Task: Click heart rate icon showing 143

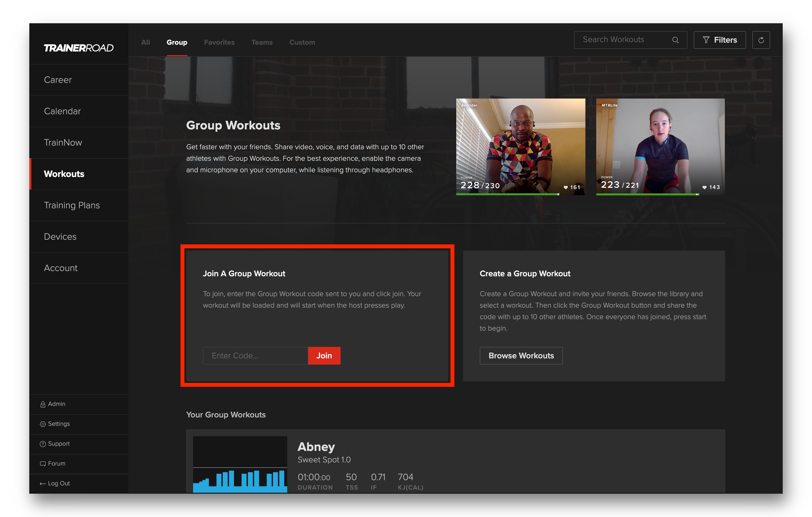Action: point(704,187)
